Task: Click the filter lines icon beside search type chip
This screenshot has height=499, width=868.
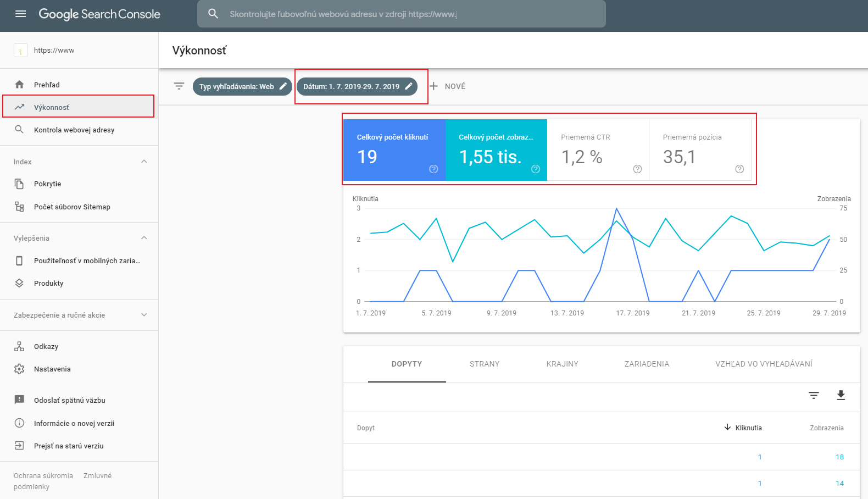Action: tap(179, 86)
